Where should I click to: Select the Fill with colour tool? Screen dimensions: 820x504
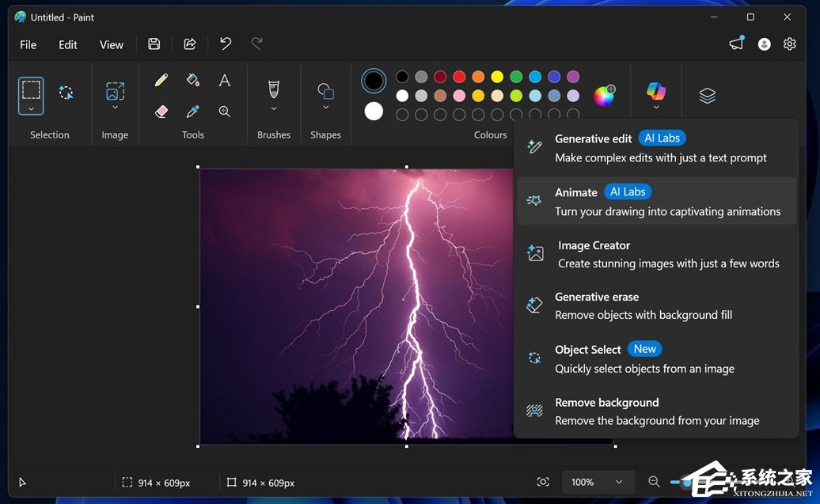click(x=193, y=79)
